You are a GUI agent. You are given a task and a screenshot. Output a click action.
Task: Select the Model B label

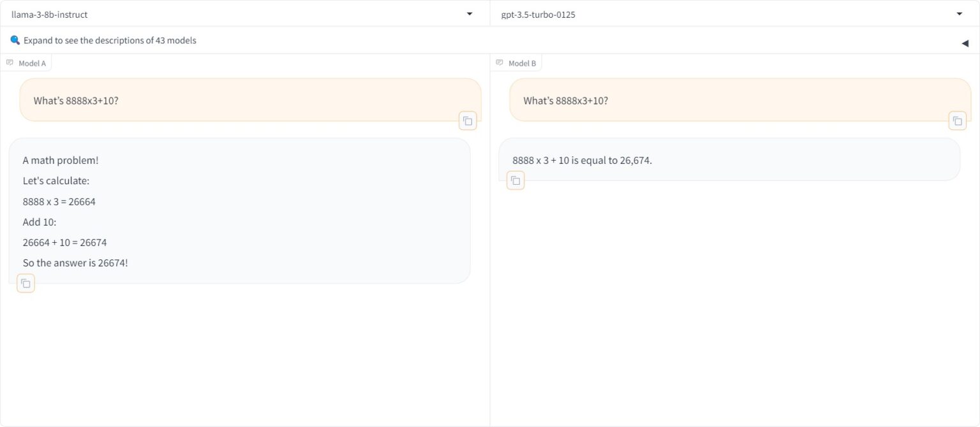522,63
